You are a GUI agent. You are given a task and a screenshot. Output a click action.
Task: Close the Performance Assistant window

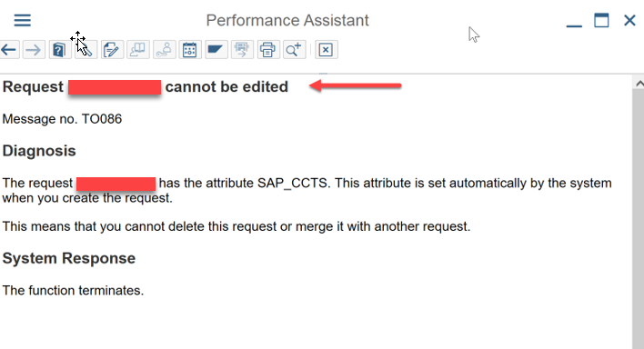tap(629, 20)
